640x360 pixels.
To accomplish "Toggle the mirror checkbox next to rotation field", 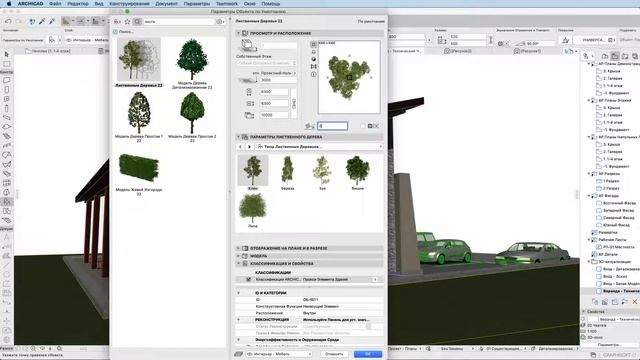I will [x=363, y=126].
